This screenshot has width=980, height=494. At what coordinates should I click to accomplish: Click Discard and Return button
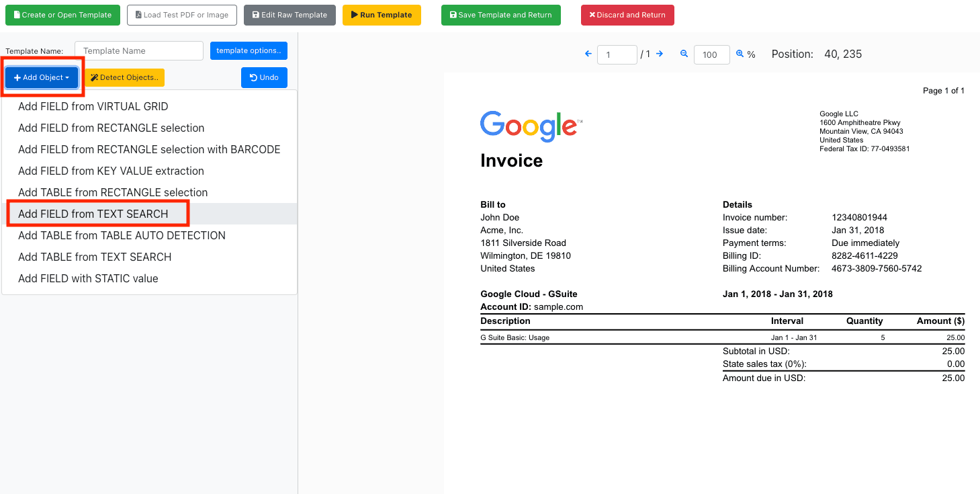pyautogui.click(x=627, y=15)
